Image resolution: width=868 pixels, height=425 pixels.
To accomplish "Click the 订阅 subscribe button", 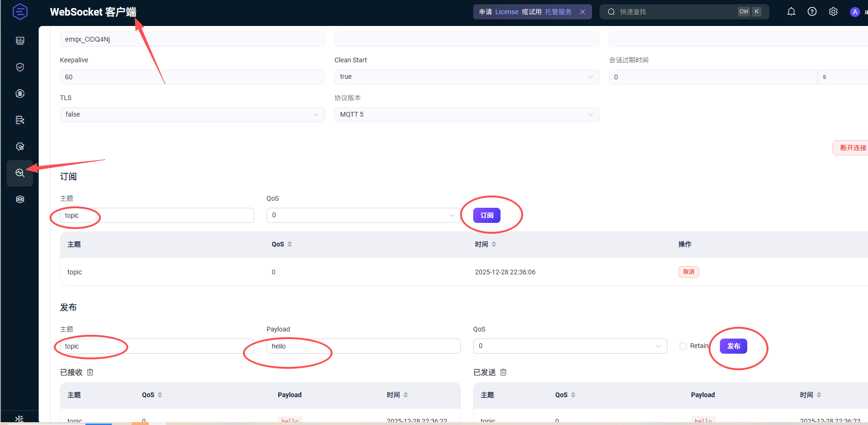I will point(487,215).
